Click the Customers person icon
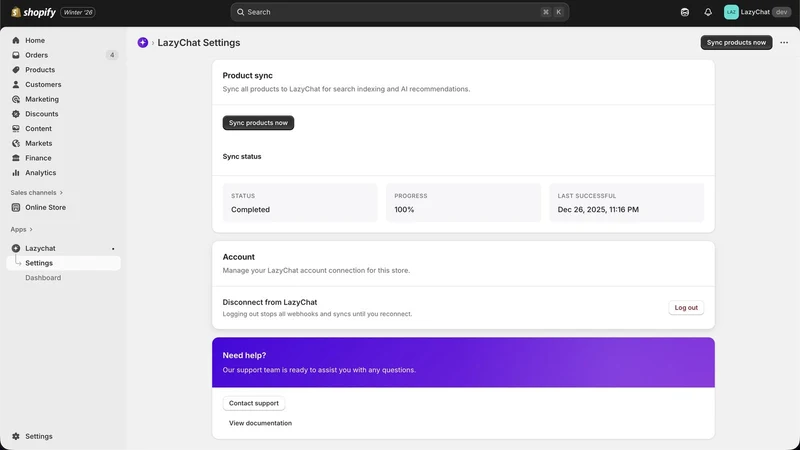The image size is (800, 450). [x=16, y=85]
